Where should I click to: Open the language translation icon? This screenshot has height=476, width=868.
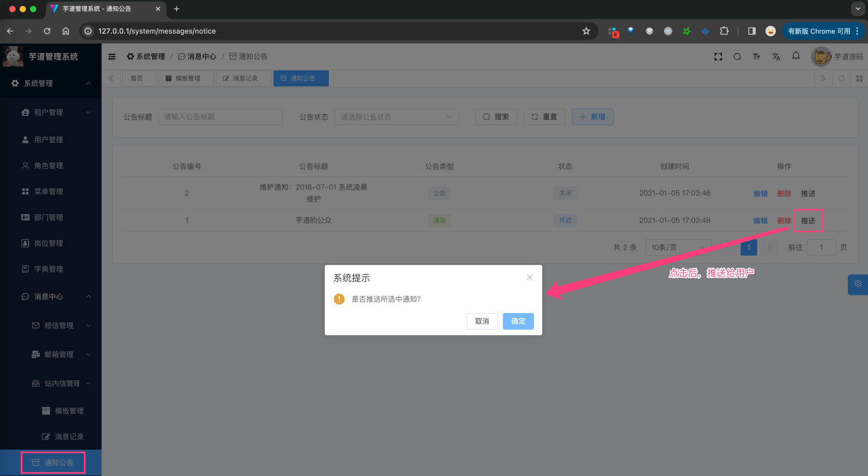click(776, 57)
